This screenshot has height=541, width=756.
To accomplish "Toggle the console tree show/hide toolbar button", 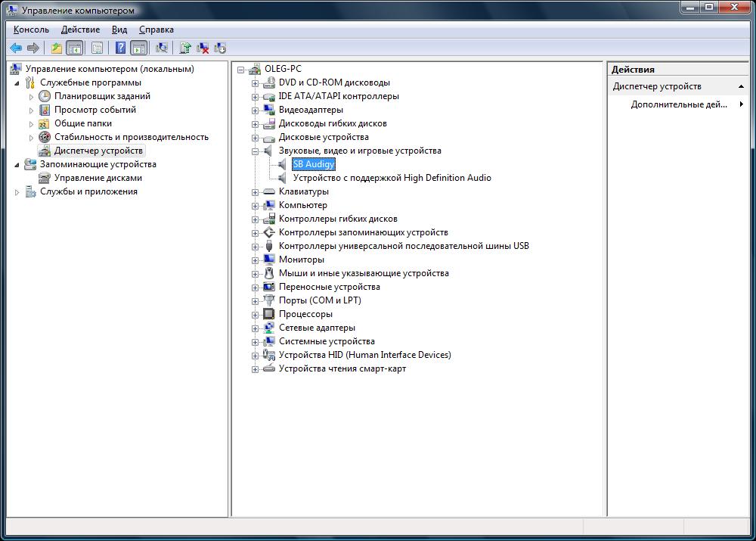I will pyautogui.click(x=74, y=48).
